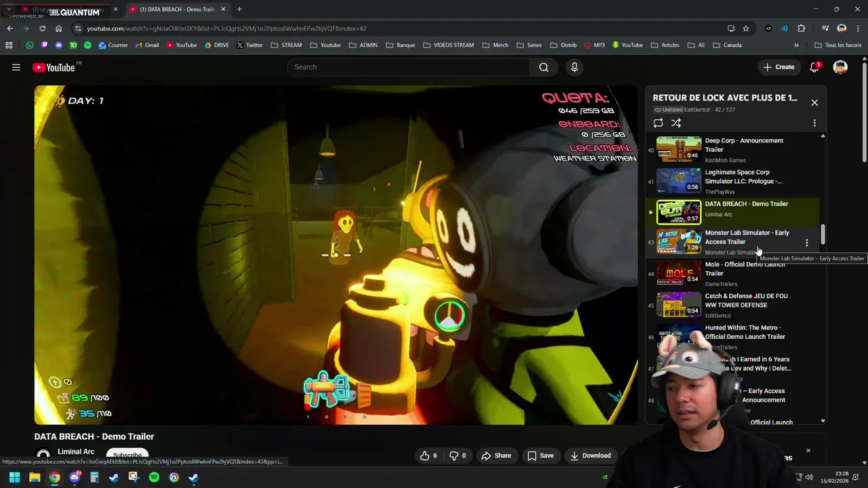Screen dimensions: 868x488
Task: Dislike the video with thumbs down
Action: (459, 455)
